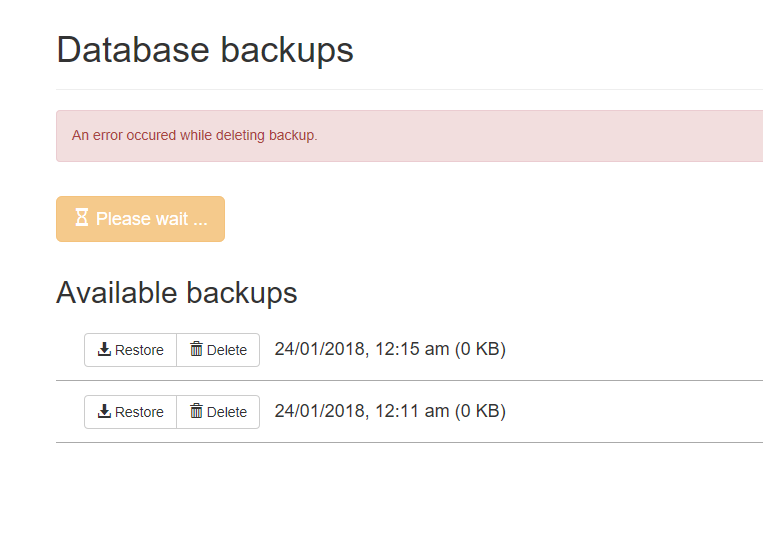Select the 24/01/2018, 12:11 am backup entry text
This screenshot has width=763, height=560.
390,412
